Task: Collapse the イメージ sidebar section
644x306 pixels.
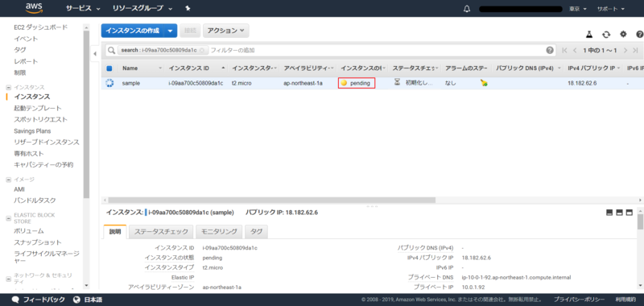Action: click(x=8, y=180)
